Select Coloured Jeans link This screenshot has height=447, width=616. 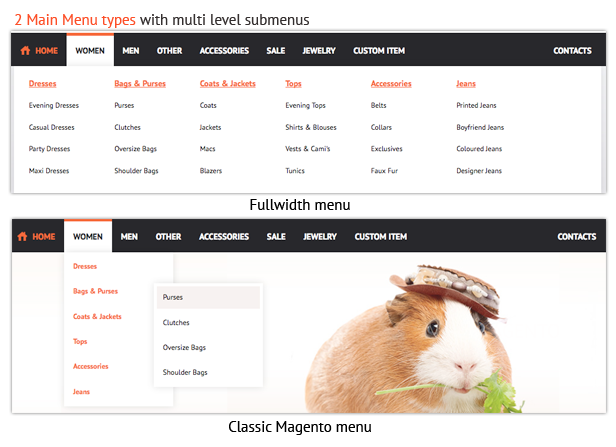[479, 149]
